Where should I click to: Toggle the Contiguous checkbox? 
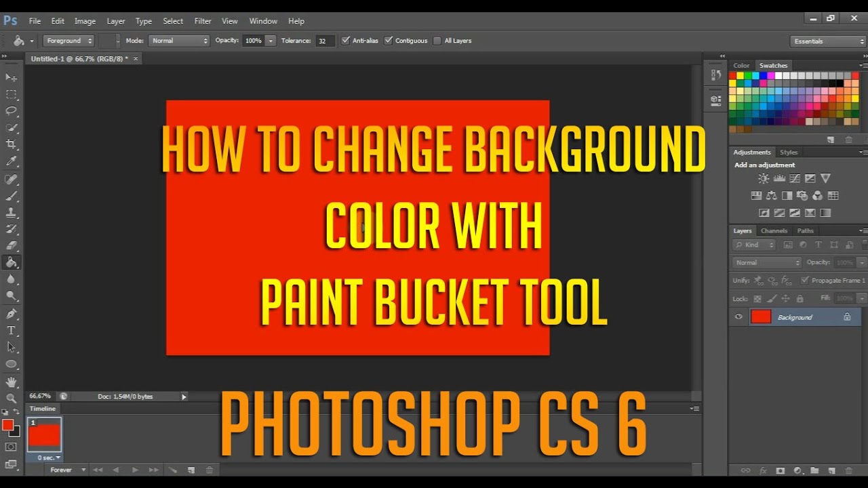pyautogui.click(x=389, y=41)
